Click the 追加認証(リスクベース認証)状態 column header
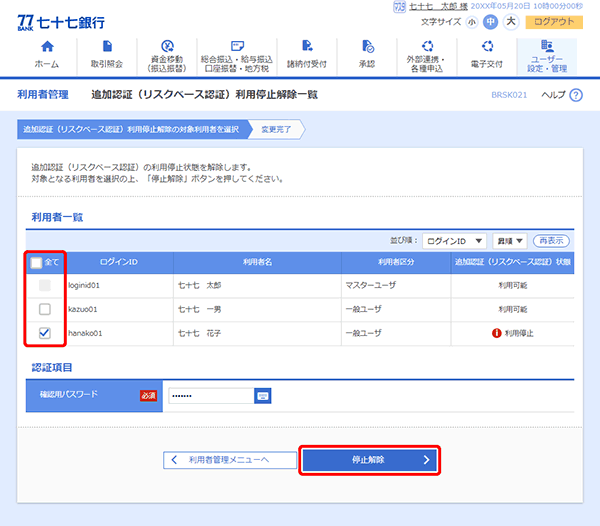600x526 pixels. [512, 262]
